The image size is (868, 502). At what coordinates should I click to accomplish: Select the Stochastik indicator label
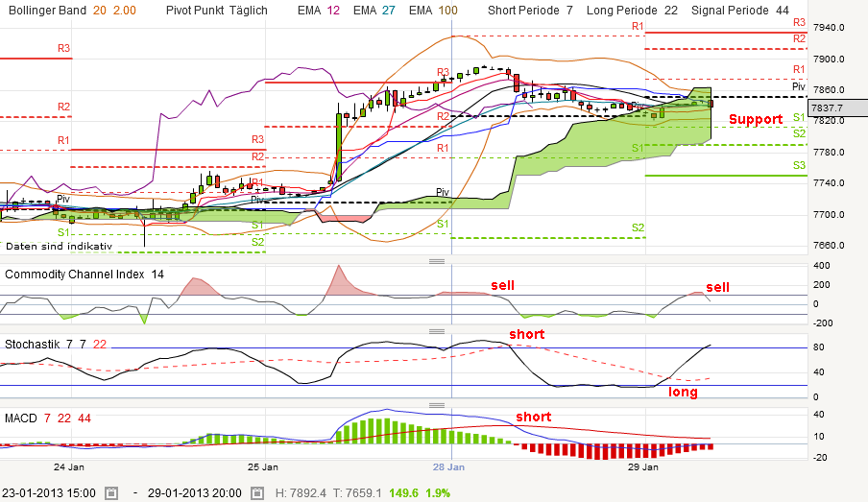coord(32,345)
